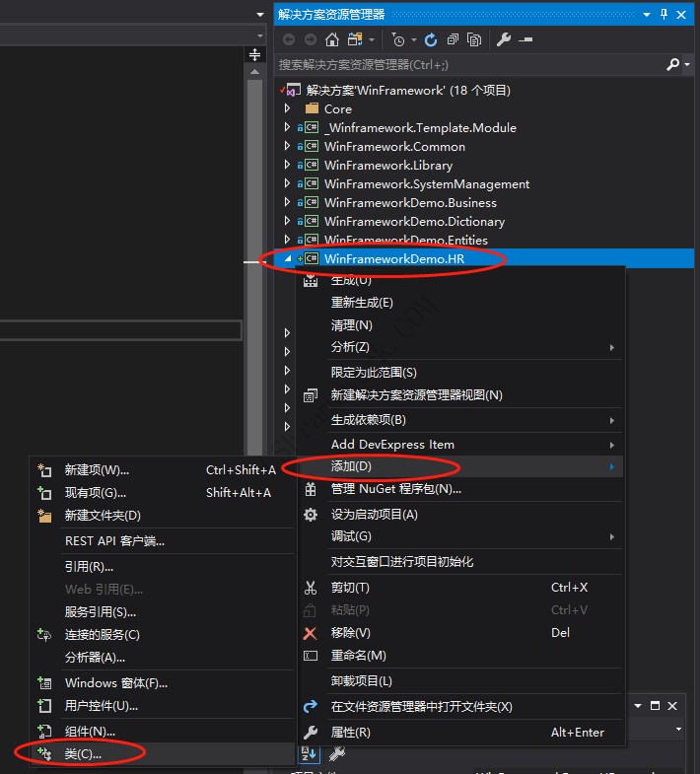This screenshot has height=774, width=700.
Task: Select WinFramework.Library in the tree
Action: click(388, 165)
